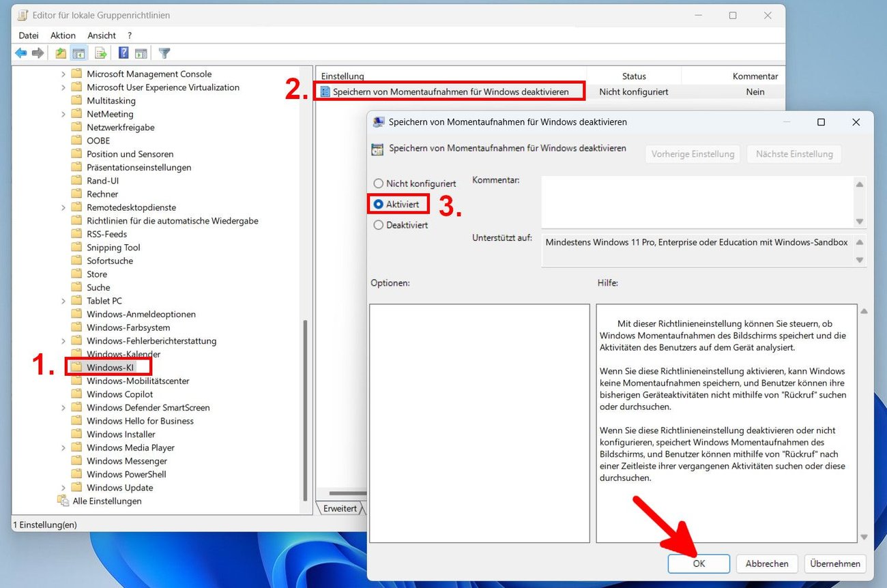This screenshot has height=588, width=887.
Task: Click the export list toolbar icon
Action: (100, 53)
